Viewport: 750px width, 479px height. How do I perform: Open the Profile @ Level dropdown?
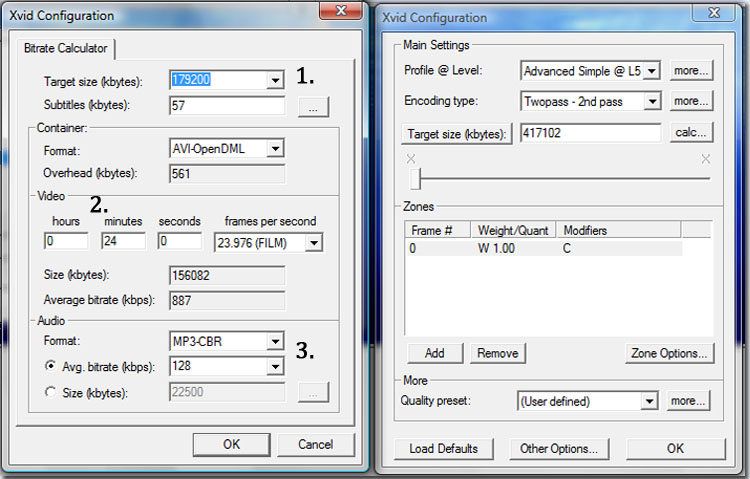pos(652,71)
